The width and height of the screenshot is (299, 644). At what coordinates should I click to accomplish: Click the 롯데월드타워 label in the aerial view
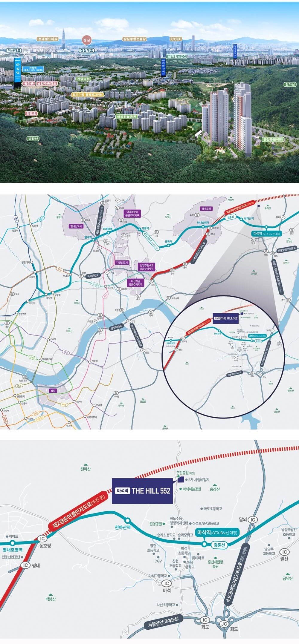pyautogui.click(x=49, y=39)
